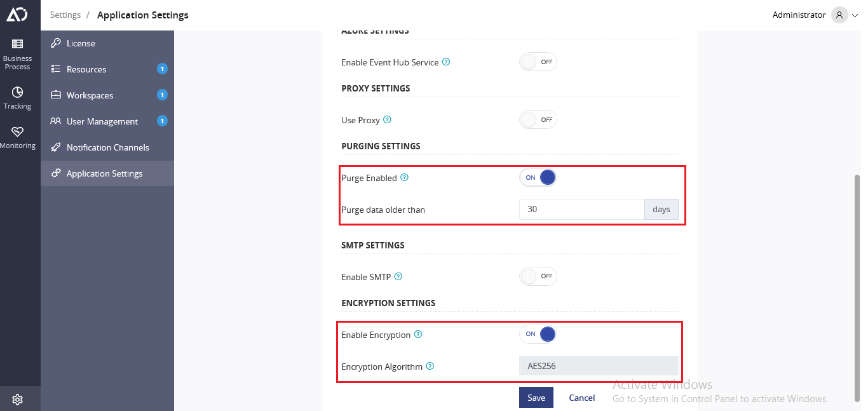Toggle the Enable SMTP switch
868x411 pixels.
(538, 276)
